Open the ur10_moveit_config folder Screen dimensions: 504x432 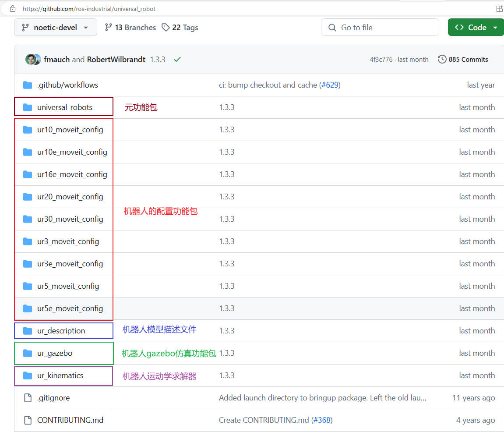point(70,130)
